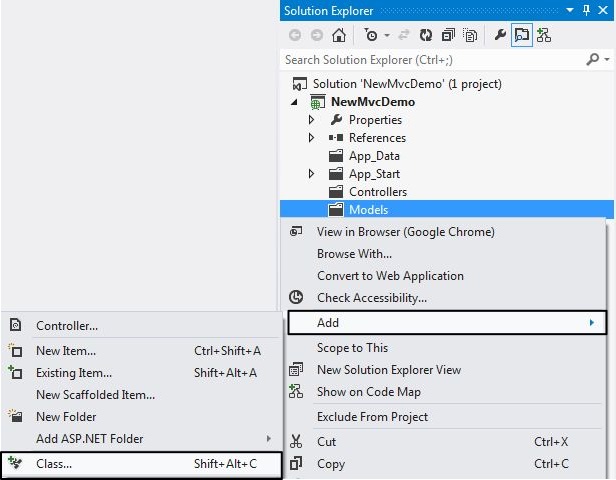Expand the References node
This screenshot has width=616, height=480.
point(312,137)
